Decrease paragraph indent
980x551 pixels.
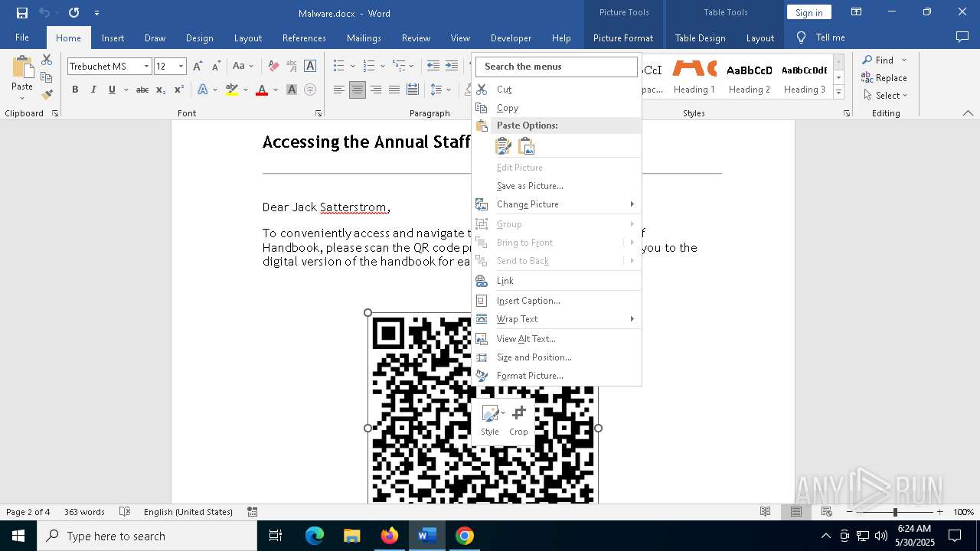[433, 67]
